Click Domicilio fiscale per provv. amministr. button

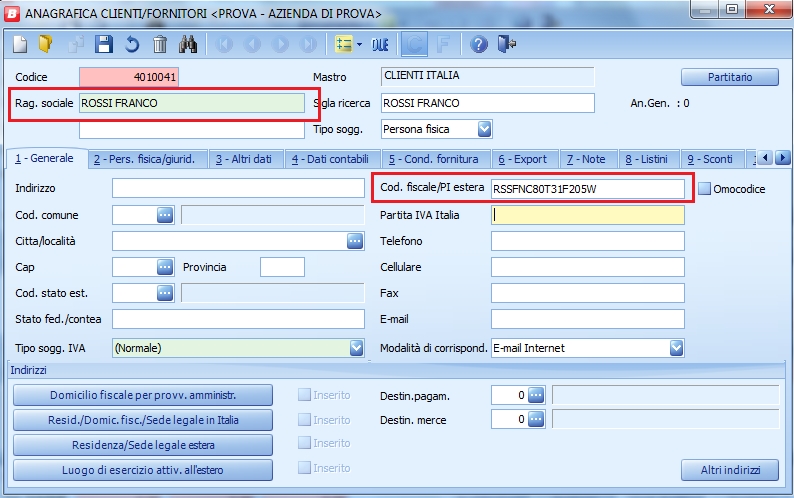pyautogui.click(x=143, y=395)
